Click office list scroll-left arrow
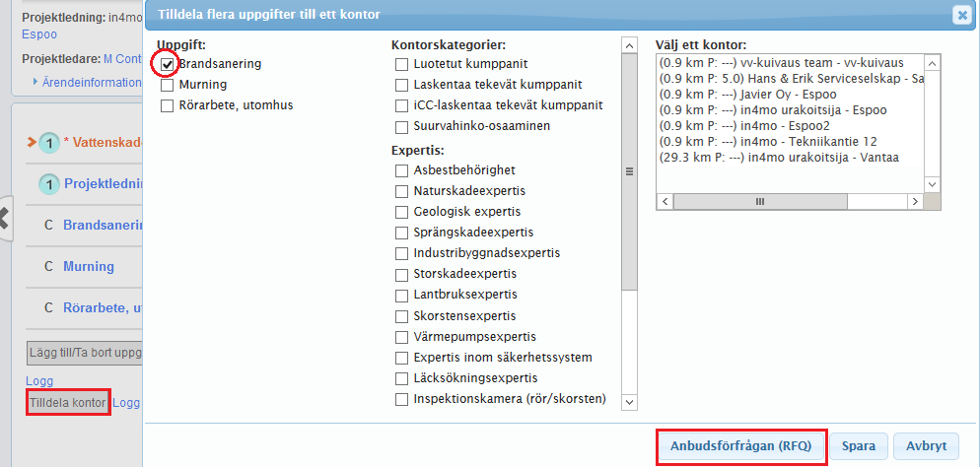This screenshot has width=980, height=467. tap(665, 201)
